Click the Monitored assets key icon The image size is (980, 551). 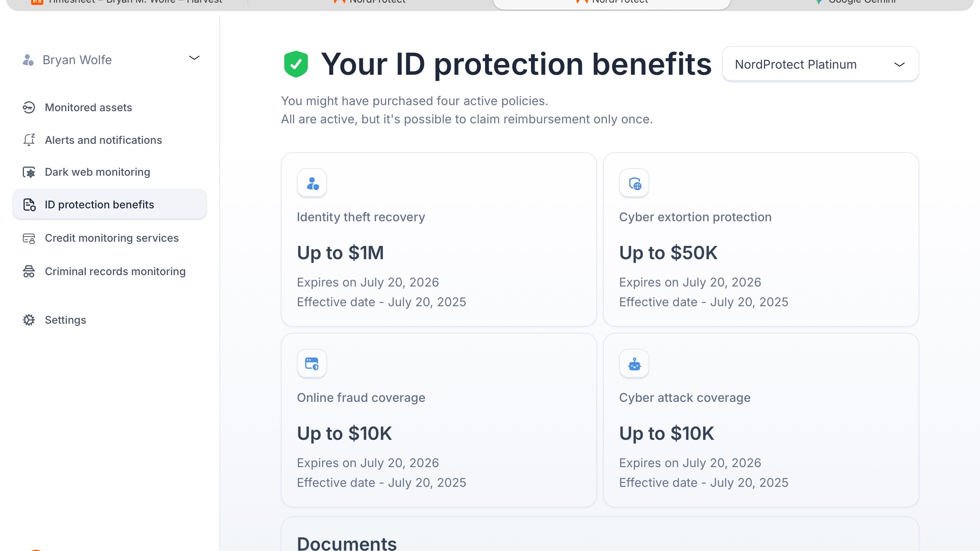pos(29,108)
